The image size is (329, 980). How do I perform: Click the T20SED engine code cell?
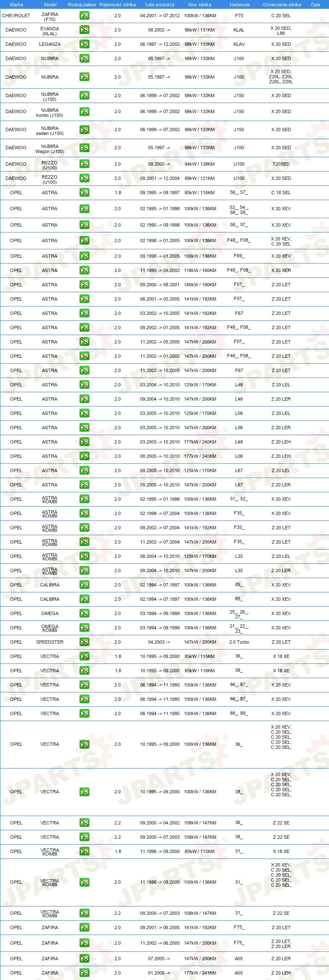281,164
